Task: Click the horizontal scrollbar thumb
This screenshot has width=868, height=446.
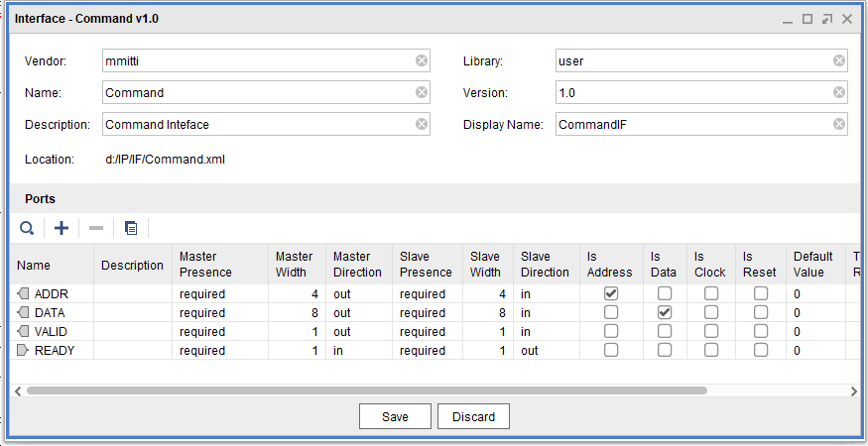Action: [366, 390]
